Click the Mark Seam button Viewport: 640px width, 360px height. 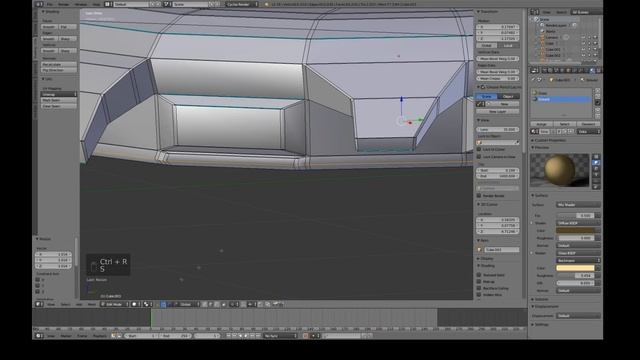coord(59,100)
